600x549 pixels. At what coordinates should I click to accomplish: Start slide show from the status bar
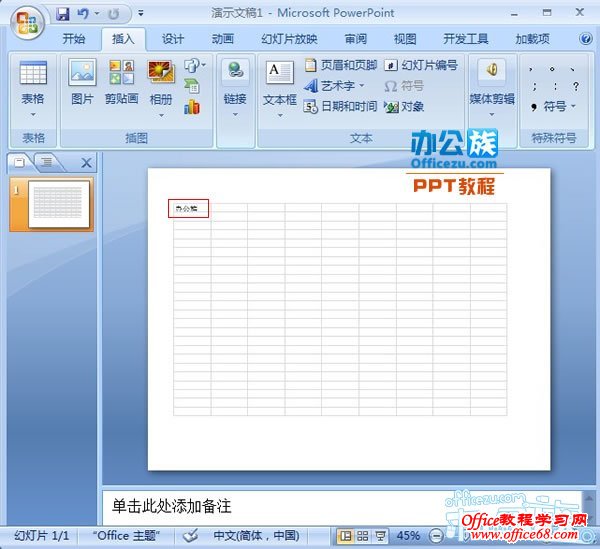point(380,536)
